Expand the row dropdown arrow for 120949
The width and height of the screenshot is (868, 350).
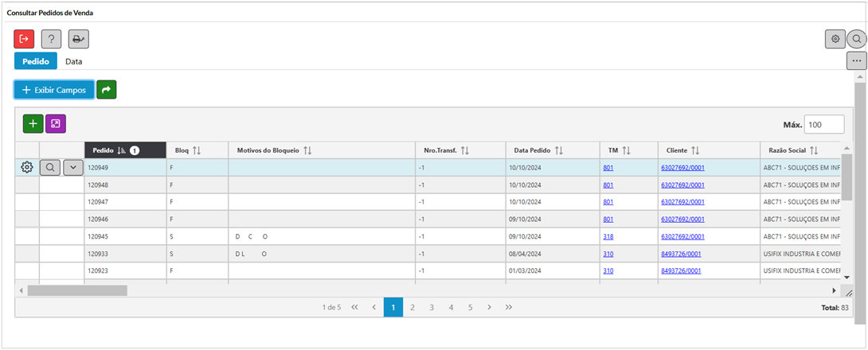72,167
